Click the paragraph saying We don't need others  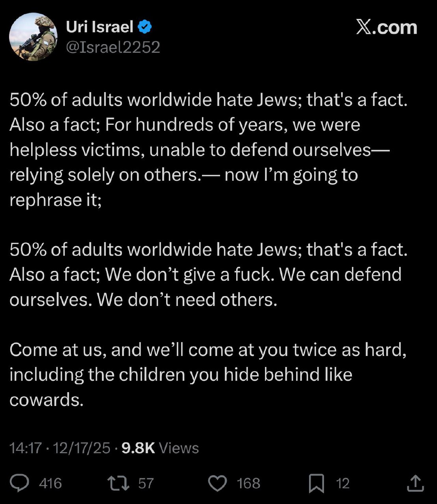point(197,274)
